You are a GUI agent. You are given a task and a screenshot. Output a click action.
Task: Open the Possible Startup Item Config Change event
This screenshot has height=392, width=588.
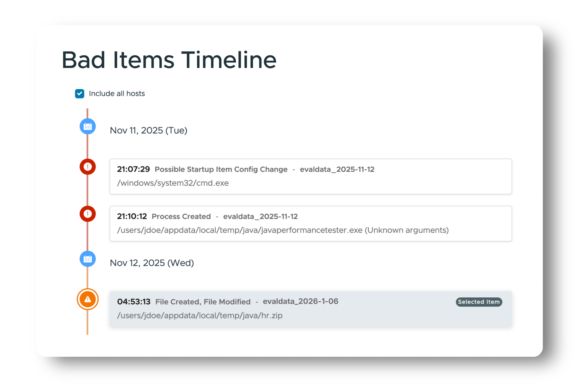point(311,176)
